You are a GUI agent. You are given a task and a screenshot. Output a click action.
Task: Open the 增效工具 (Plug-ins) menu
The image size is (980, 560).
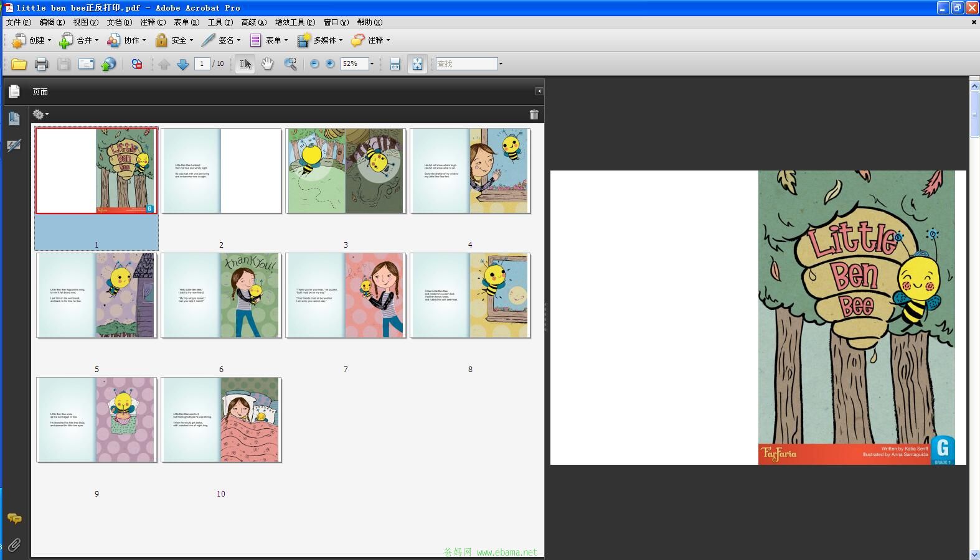(295, 22)
